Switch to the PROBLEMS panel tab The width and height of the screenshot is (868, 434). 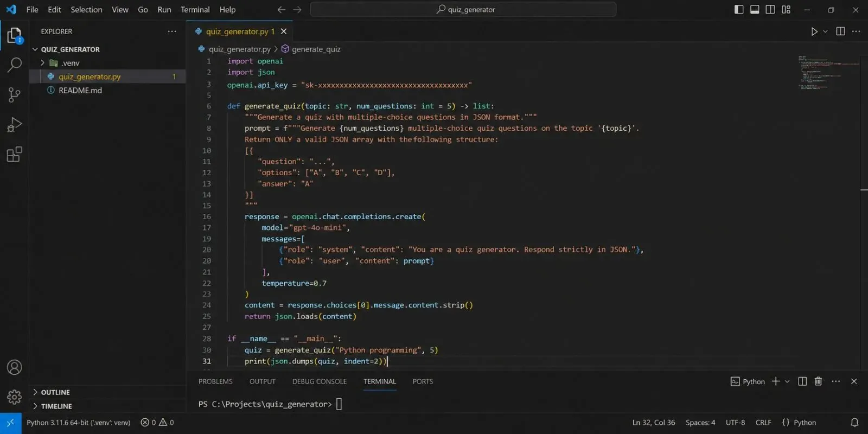pos(215,381)
